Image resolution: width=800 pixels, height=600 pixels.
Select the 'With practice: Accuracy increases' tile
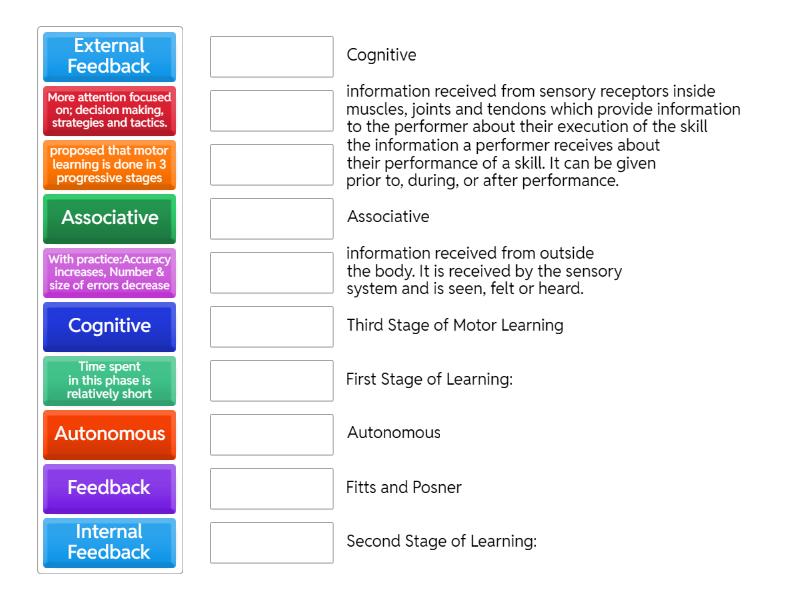click(108, 271)
